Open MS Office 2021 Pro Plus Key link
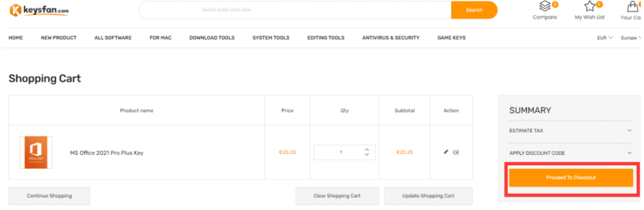Viewport: 644px width, 210px height. click(x=107, y=153)
